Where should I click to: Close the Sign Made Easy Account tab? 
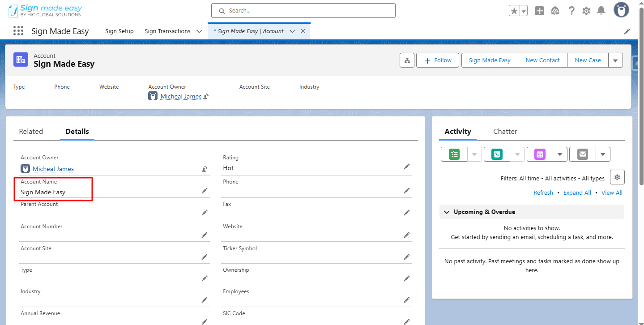(x=303, y=31)
